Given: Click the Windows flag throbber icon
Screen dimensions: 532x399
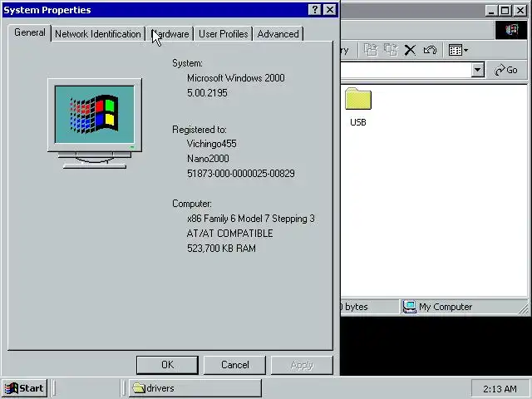Looking at the screenshot, I should (512, 30).
